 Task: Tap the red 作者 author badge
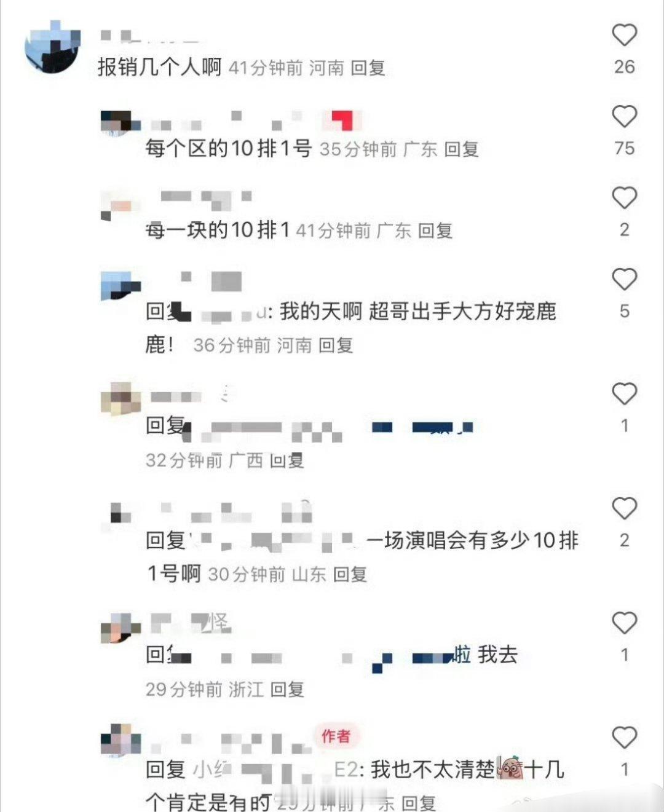[x=336, y=735]
